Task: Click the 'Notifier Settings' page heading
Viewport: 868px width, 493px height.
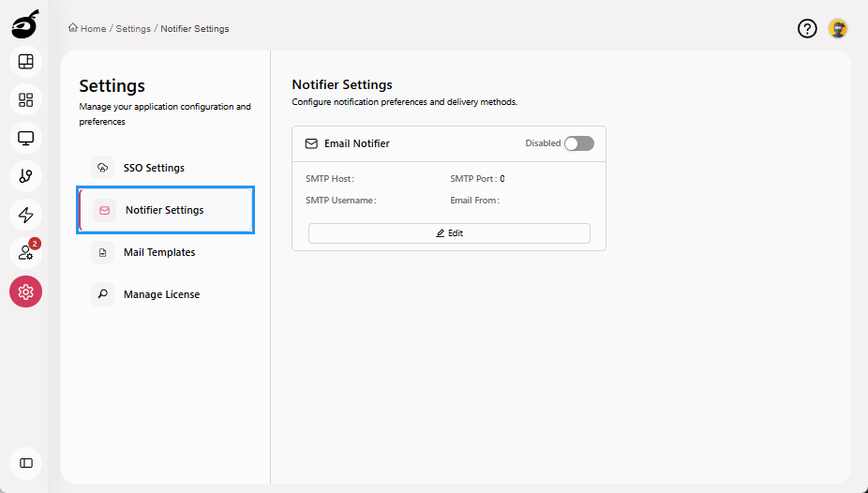Action: pyautogui.click(x=342, y=84)
